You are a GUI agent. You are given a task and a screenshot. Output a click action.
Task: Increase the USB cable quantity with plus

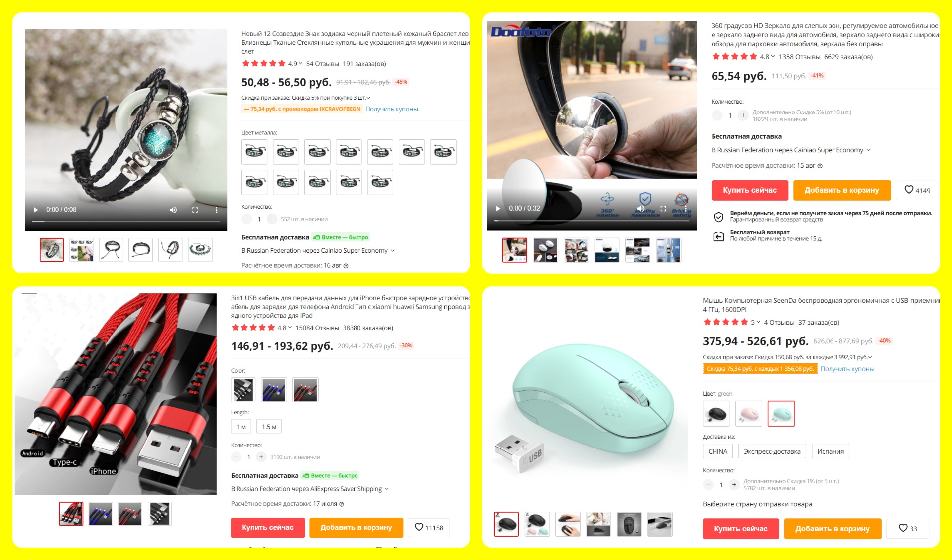tap(261, 457)
